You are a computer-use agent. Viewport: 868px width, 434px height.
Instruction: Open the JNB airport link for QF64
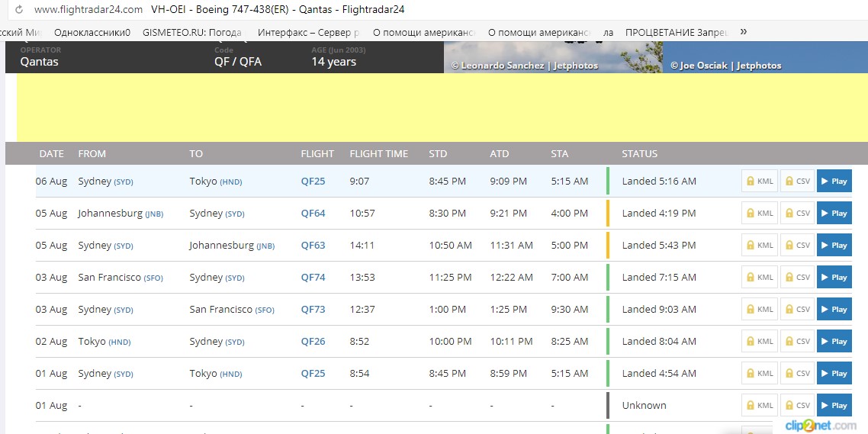[154, 214]
